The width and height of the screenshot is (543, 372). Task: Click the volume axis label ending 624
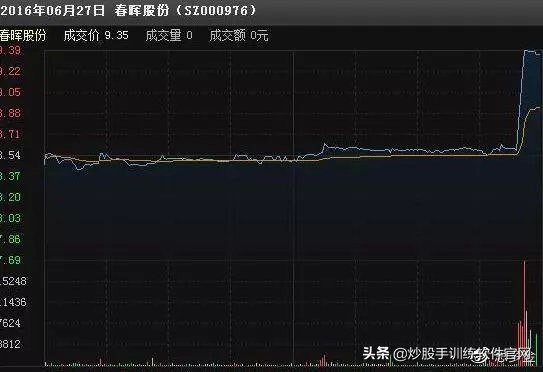tap(10, 323)
